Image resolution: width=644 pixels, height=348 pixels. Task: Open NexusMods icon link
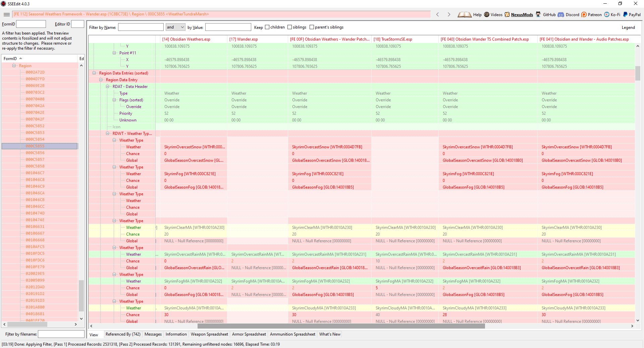507,14
